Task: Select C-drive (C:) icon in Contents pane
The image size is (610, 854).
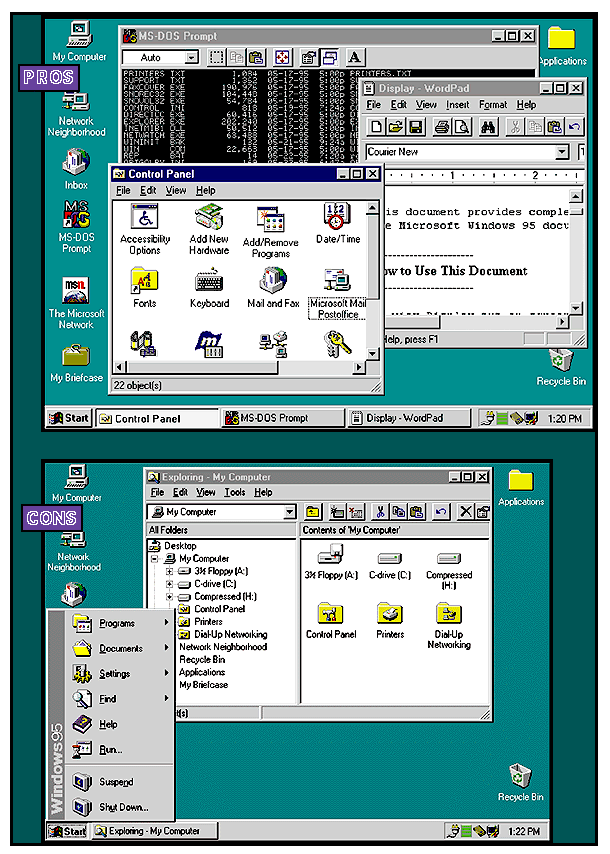Action: tap(390, 565)
